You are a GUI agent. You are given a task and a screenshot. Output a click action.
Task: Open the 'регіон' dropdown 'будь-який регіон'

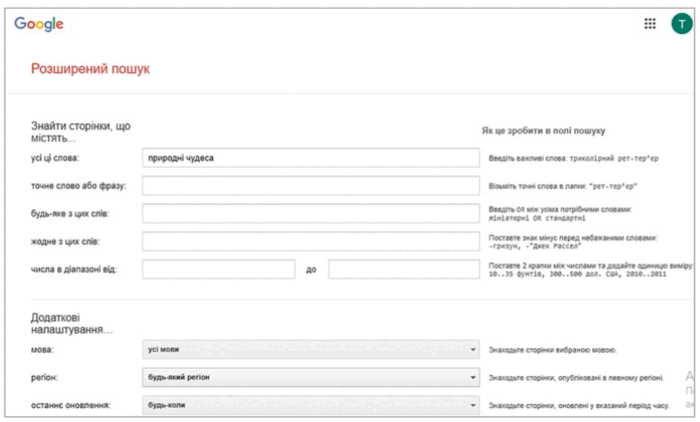coord(311,377)
